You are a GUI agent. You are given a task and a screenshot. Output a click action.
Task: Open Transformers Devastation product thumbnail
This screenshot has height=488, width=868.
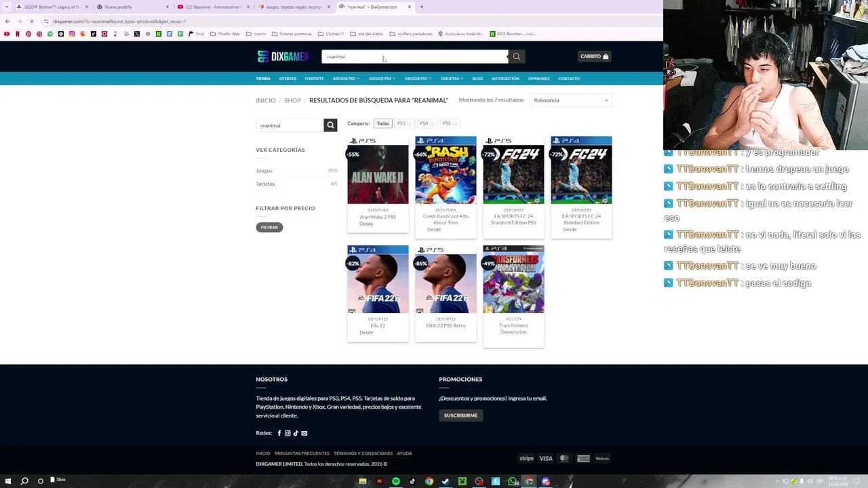[513, 279]
